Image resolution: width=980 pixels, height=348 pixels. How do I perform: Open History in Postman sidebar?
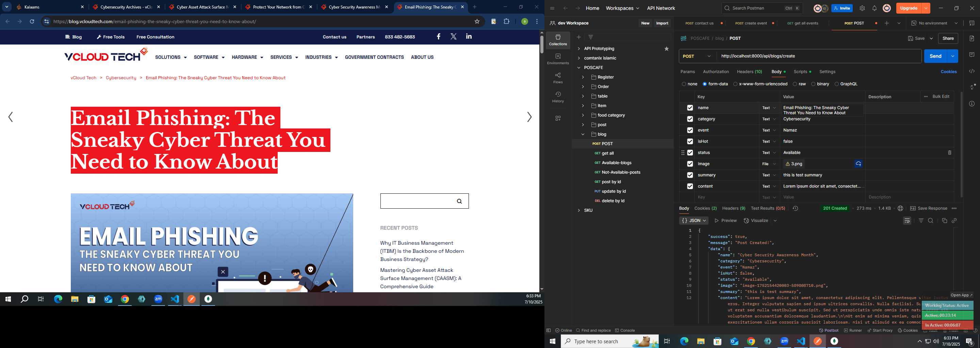pos(558,97)
